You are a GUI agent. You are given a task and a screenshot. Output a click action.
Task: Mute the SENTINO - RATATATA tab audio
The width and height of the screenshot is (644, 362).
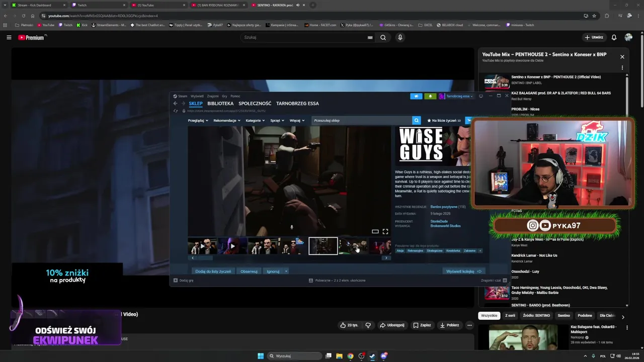[297, 5]
